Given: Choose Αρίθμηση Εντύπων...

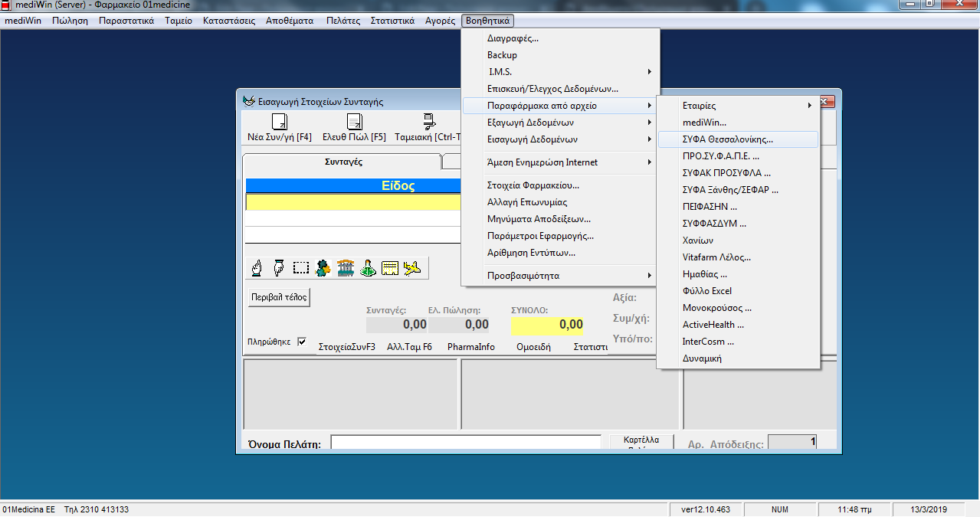Looking at the screenshot, I should coord(561,253).
